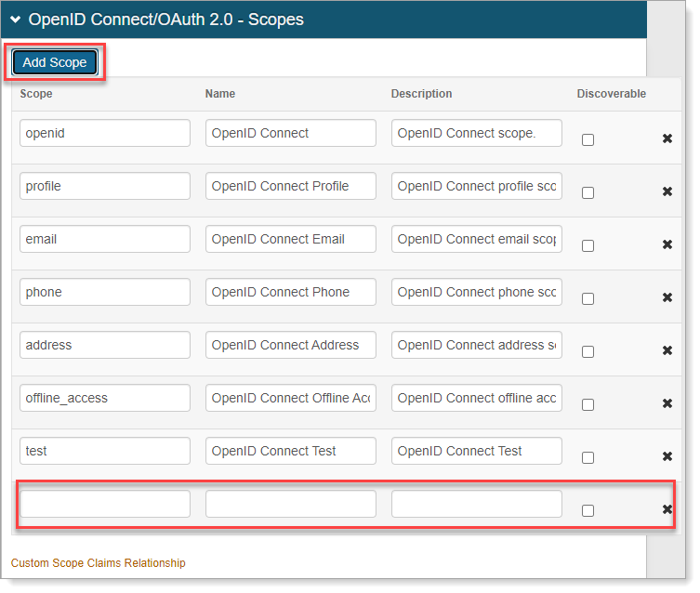Focus the empty Name field in new row

point(291,504)
